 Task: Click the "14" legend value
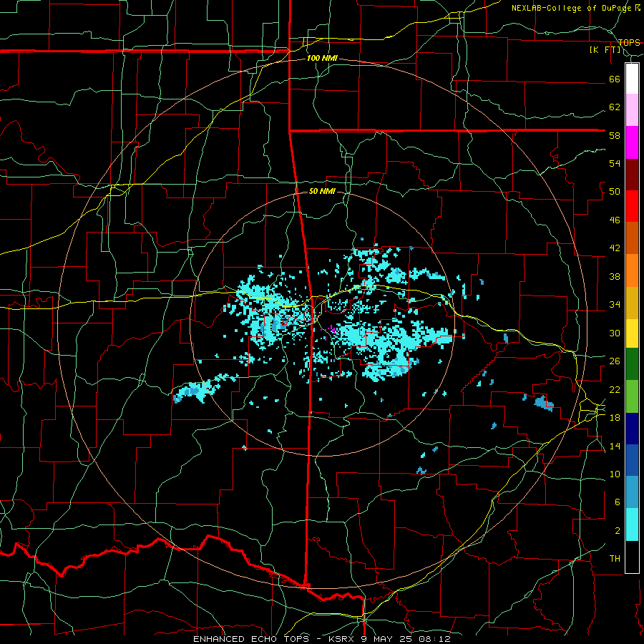pos(615,446)
